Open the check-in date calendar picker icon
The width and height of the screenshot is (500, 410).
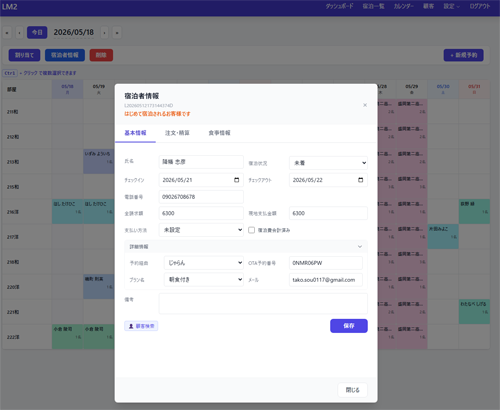click(237, 180)
